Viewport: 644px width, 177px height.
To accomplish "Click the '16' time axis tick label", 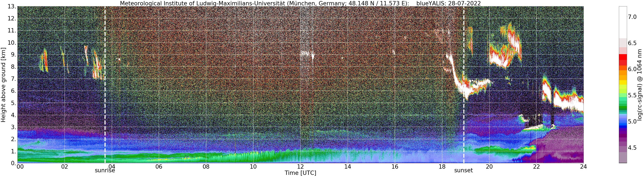I will (395, 167).
